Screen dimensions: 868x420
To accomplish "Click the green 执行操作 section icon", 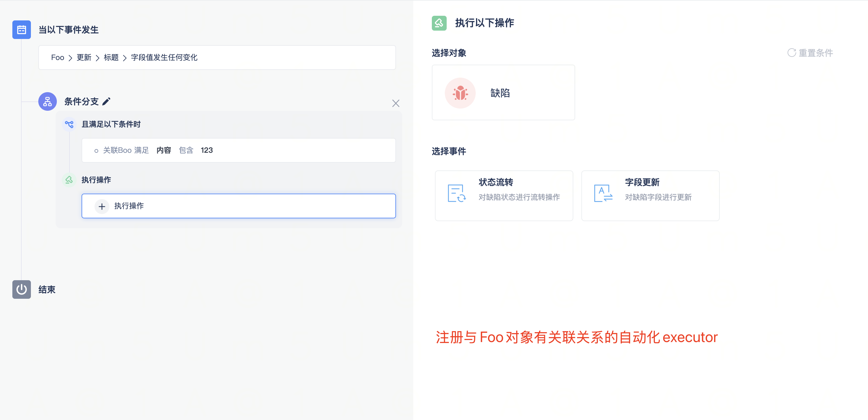I will tap(69, 180).
